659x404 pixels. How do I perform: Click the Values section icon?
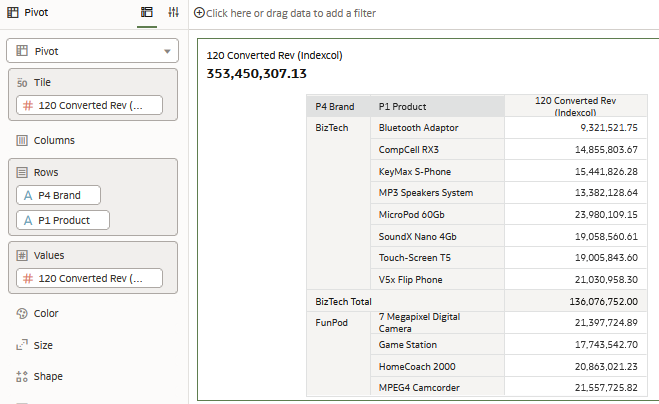pyautogui.click(x=22, y=255)
